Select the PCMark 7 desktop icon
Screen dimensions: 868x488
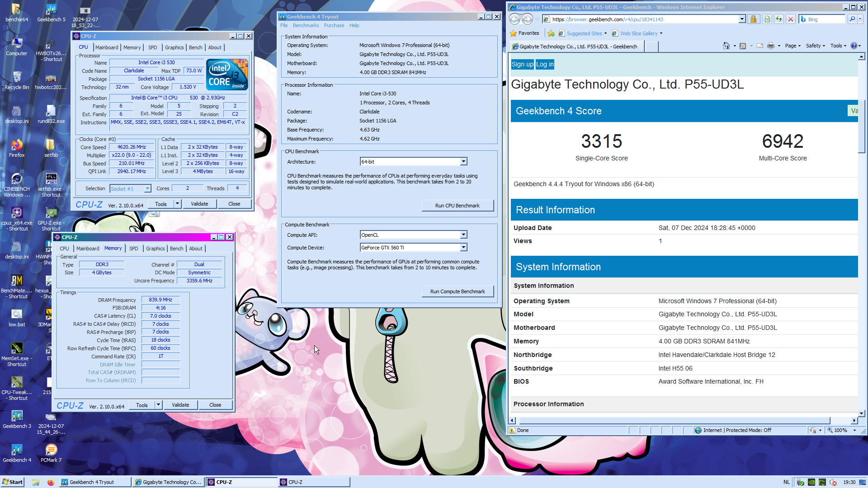point(51,454)
